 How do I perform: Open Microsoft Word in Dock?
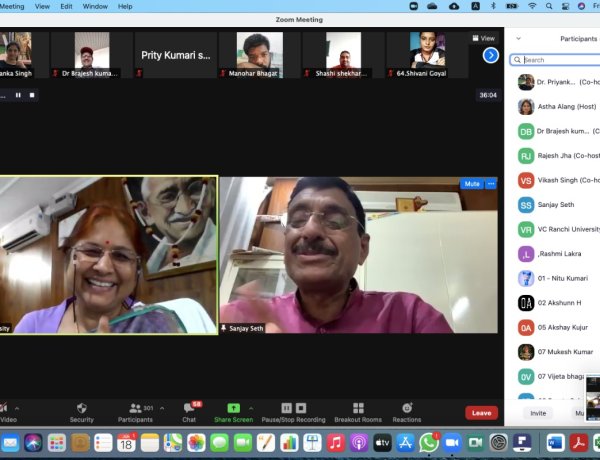click(556, 443)
